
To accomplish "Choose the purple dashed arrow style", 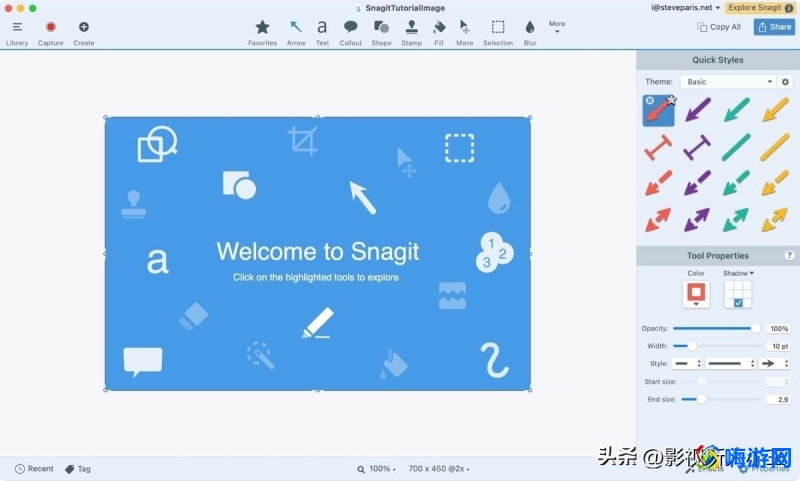I will pyautogui.click(x=697, y=183).
